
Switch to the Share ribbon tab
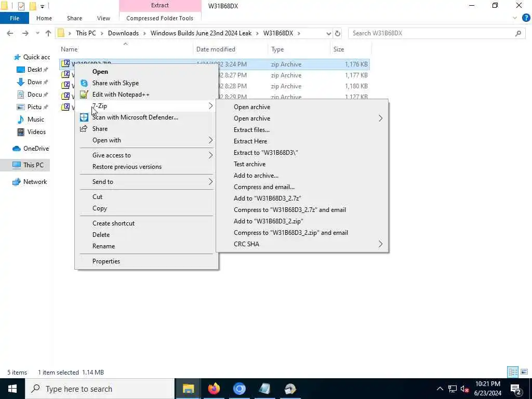(74, 18)
